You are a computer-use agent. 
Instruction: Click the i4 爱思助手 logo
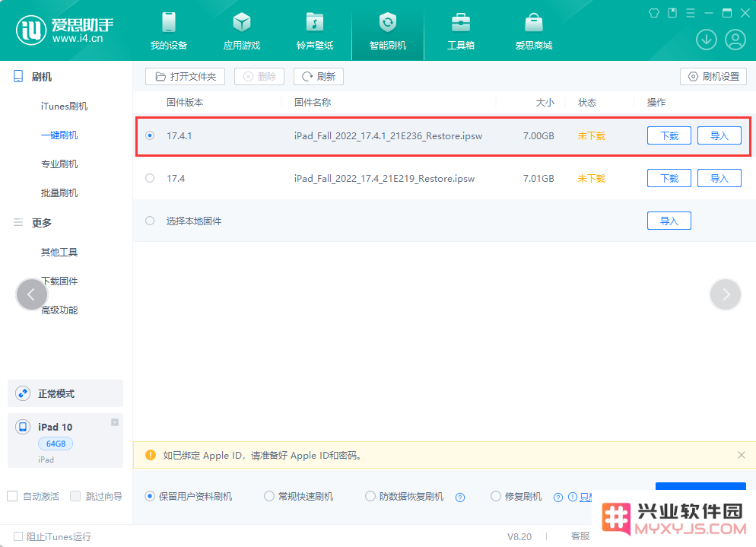(65, 30)
